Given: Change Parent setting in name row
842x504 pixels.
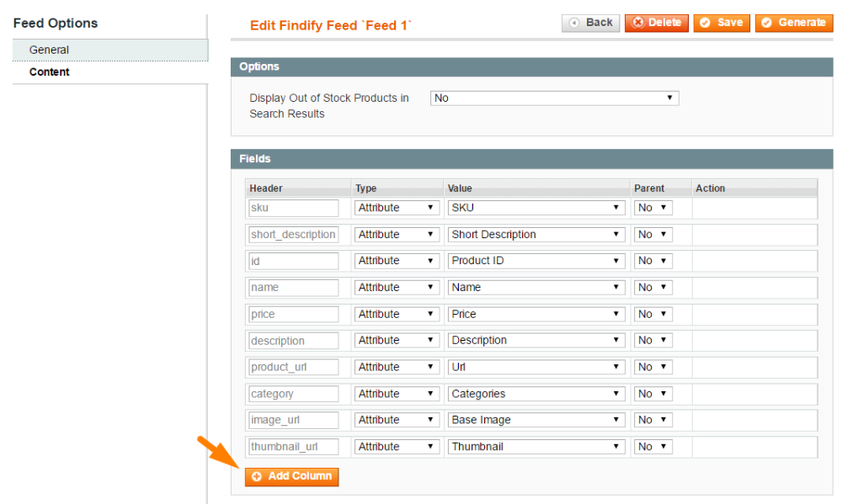Looking at the screenshot, I should 653,287.
